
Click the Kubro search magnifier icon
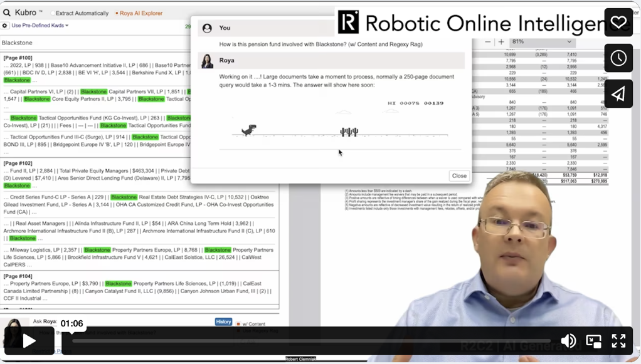pyautogui.click(x=6, y=13)
